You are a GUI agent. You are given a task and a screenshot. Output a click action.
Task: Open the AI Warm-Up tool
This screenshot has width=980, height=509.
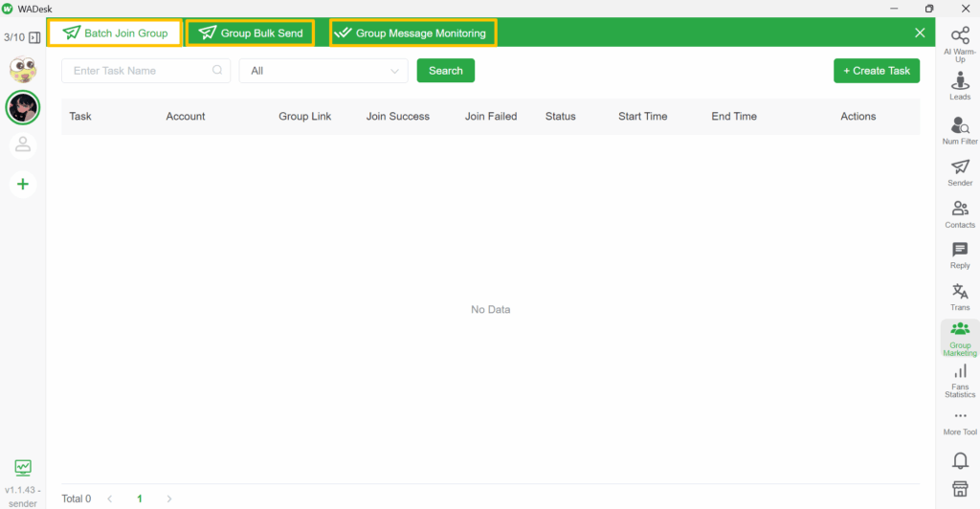click(960, 44)
